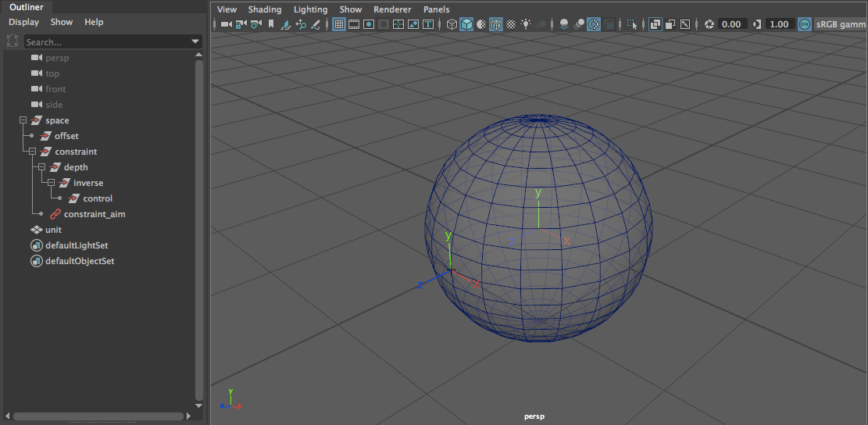Viewport: 868px width, 425px height.
Task: Collapse the depth node
Action: click(41, 167)
